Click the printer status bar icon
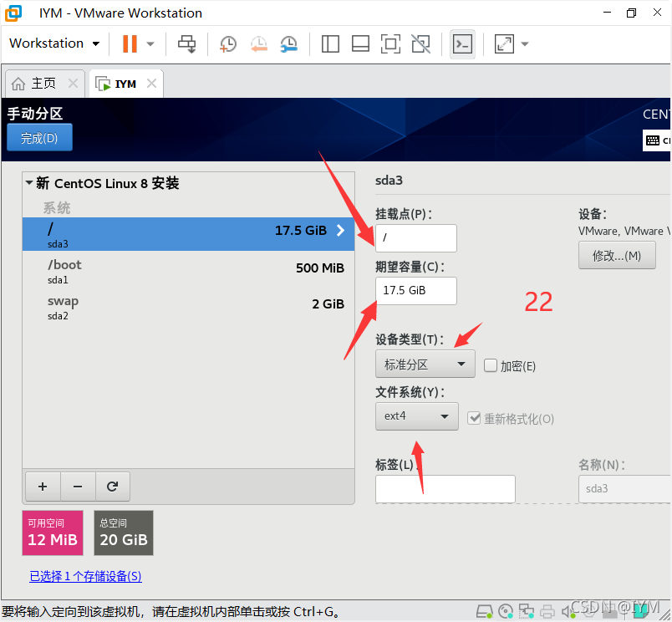672x622 pixels. [x=547, y=611]
